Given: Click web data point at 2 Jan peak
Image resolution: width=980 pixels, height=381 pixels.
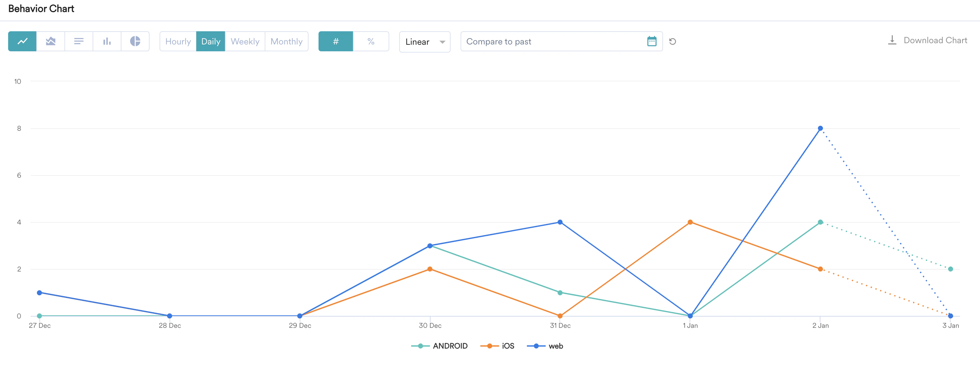Looking at the screenshot, I should [820, 129].
